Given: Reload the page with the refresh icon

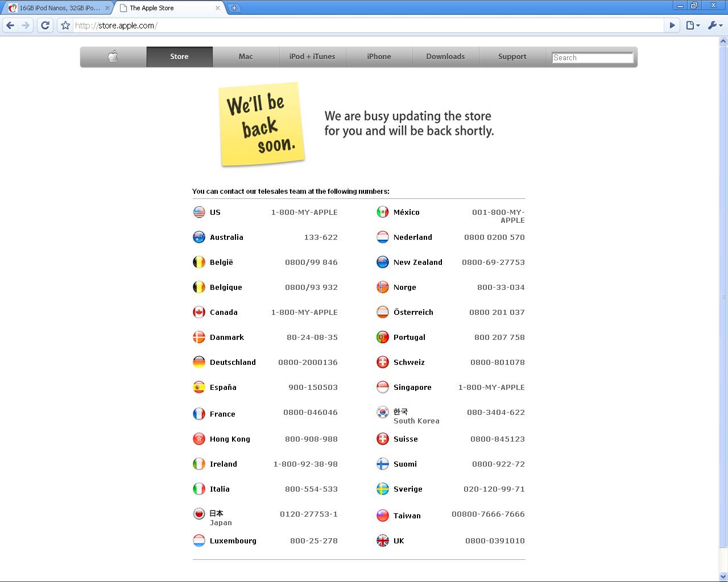Looking at the screenshot, I should pyautogui.click(x=45, y=25).
